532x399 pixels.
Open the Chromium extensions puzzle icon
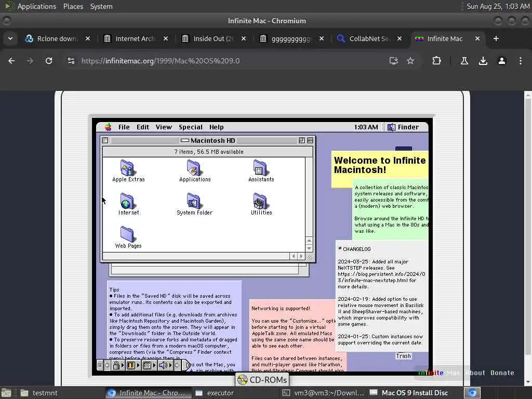pos(436,61)
